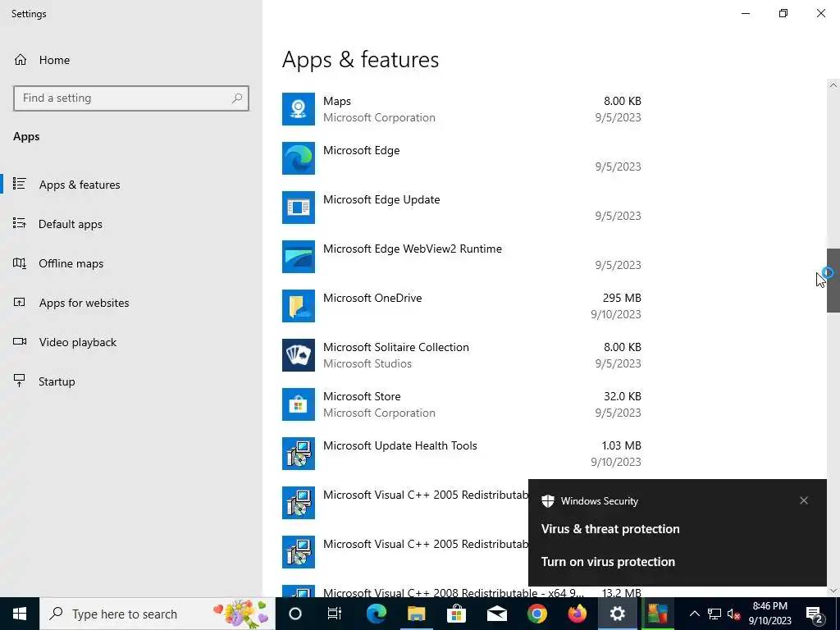Click the Offline maps sidebar icon

click(20, 262)
